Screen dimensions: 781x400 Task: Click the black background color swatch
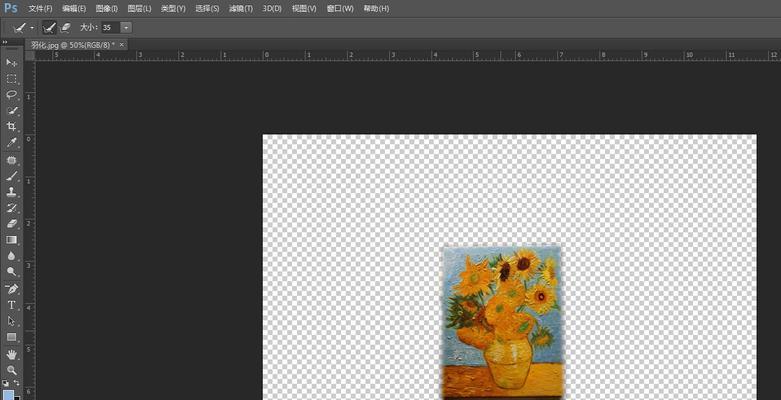[17, 398]
